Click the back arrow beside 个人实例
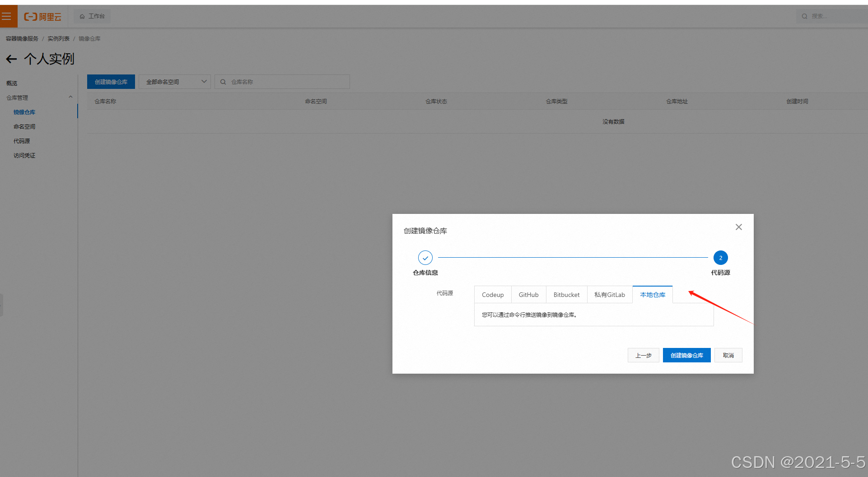Viewport: 868px width, 477px height. tap(11, 59)
